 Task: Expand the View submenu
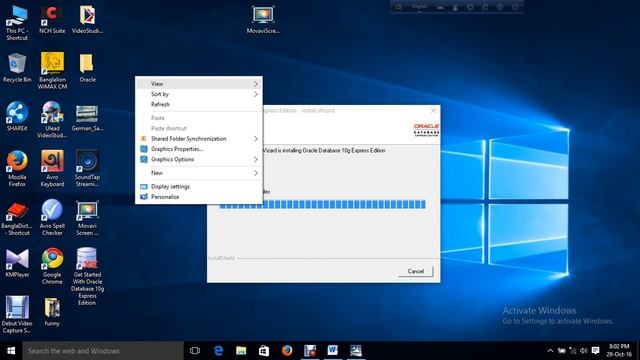[x=199, y=84]
